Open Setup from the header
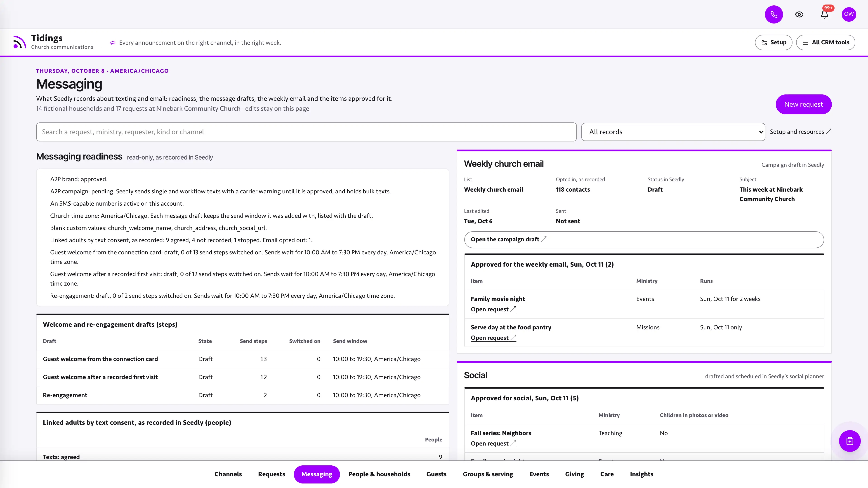This screenshot has height=488, width=868. pos(773,42)
